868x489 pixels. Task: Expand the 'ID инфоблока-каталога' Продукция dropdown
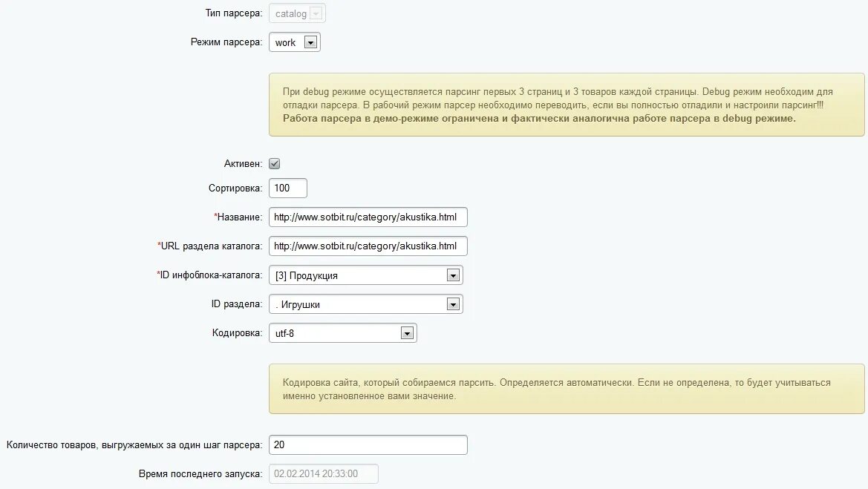coord(365,275)
